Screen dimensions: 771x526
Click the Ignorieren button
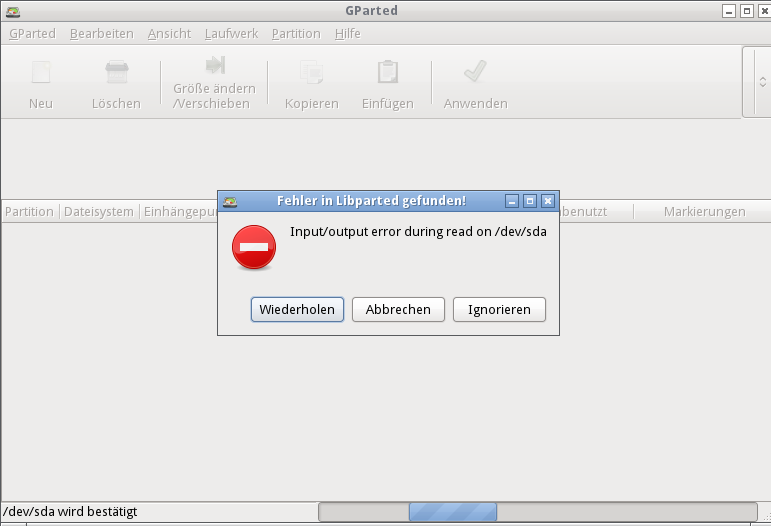point(499,309)
